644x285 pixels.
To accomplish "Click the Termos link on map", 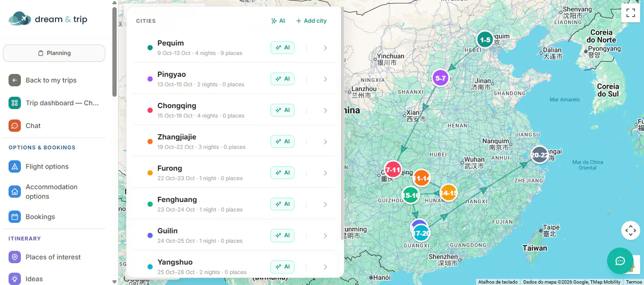I will 634,282.
